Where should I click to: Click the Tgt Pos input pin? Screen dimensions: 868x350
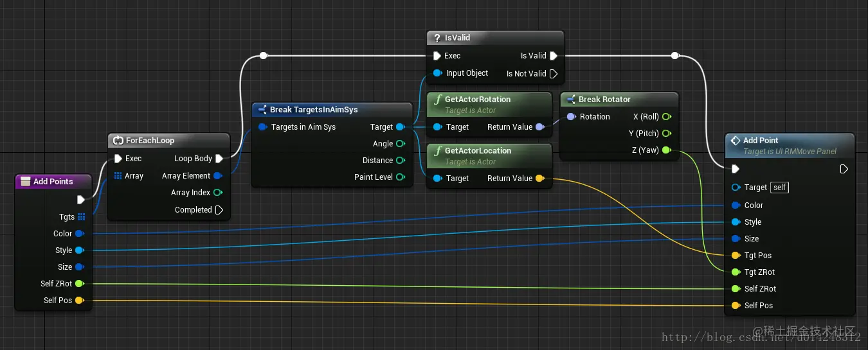coord(736,256)
